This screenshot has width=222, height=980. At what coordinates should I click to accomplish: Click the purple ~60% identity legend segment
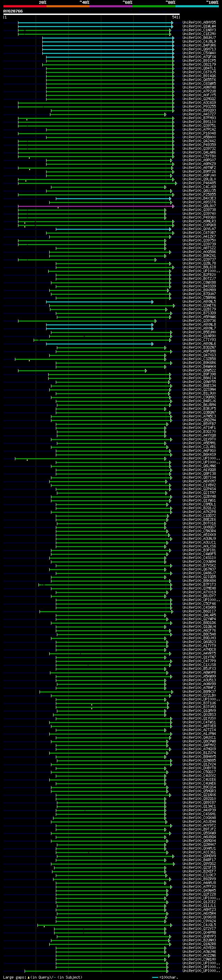[x=111, y=6]
